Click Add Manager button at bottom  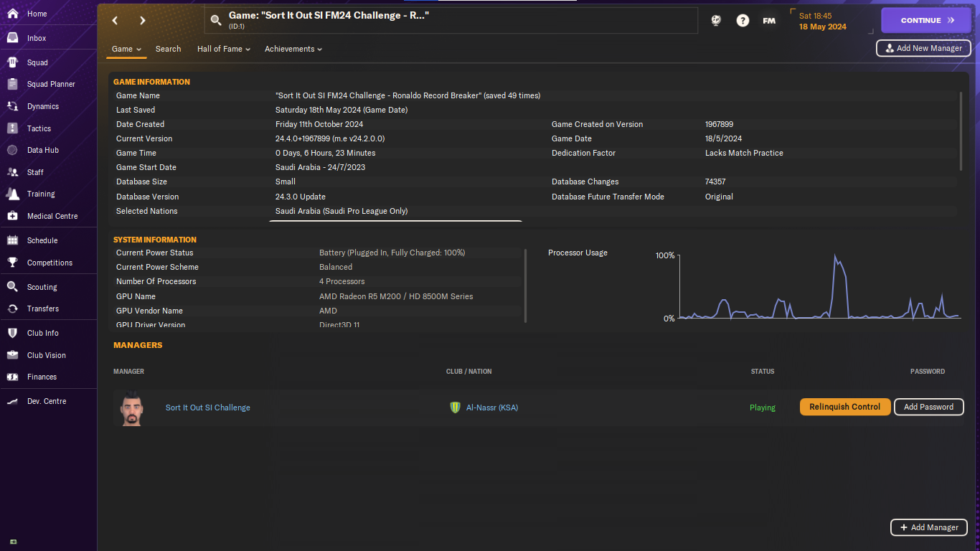pyautogui.click(x=929, y=527)
